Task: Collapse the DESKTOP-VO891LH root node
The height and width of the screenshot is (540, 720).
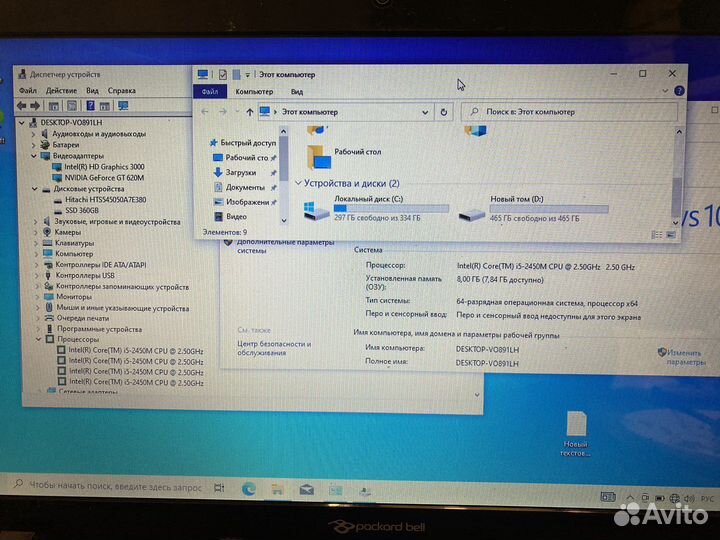Action: [x=22, y=123]
